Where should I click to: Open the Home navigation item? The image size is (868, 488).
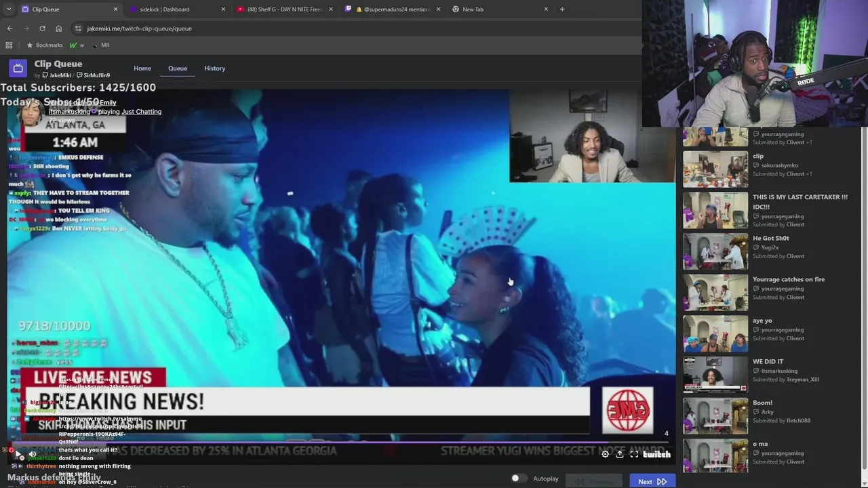142,68
